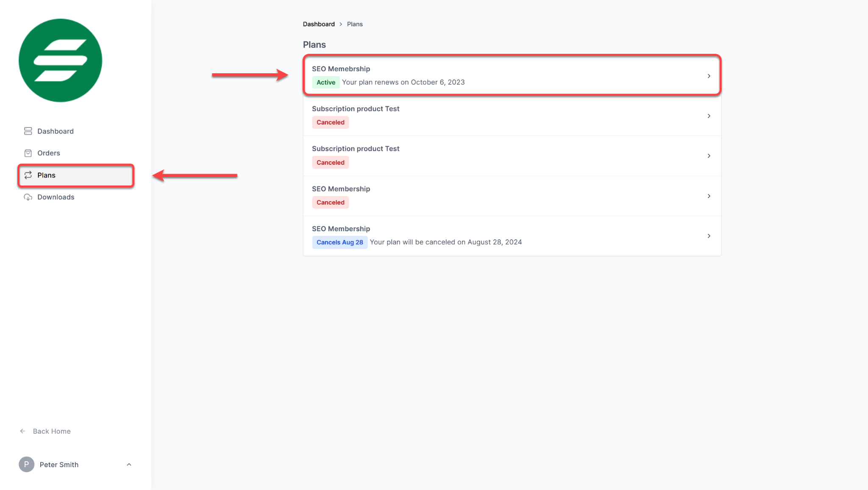
Task: Click the Peter Smith avatar initial
Action: 26,464
